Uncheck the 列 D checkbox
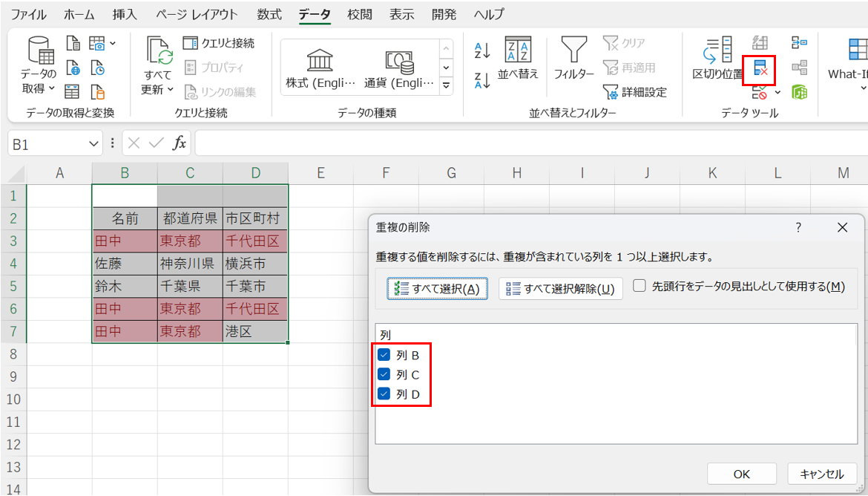Screen dimensions: 868x496 pyautogui.click(x=384, y=394)
